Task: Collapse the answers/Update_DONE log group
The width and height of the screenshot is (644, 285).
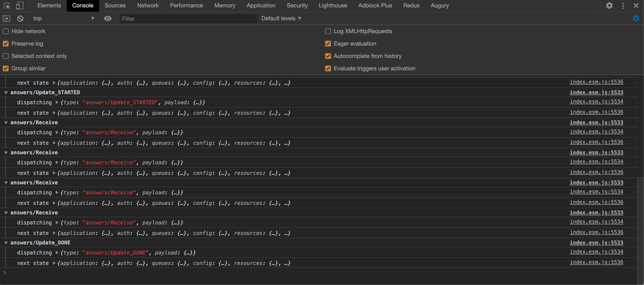Action: (6, 243)
